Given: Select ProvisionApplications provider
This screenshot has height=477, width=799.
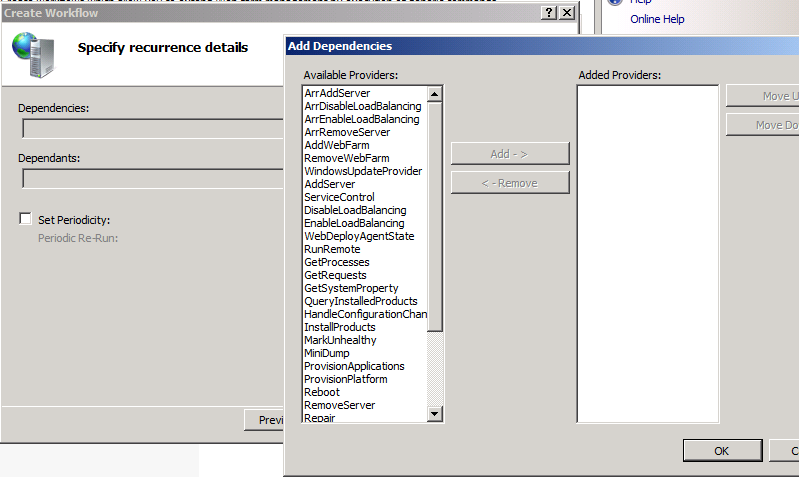Looking at the screenshot, I should (x=354, y=366).
